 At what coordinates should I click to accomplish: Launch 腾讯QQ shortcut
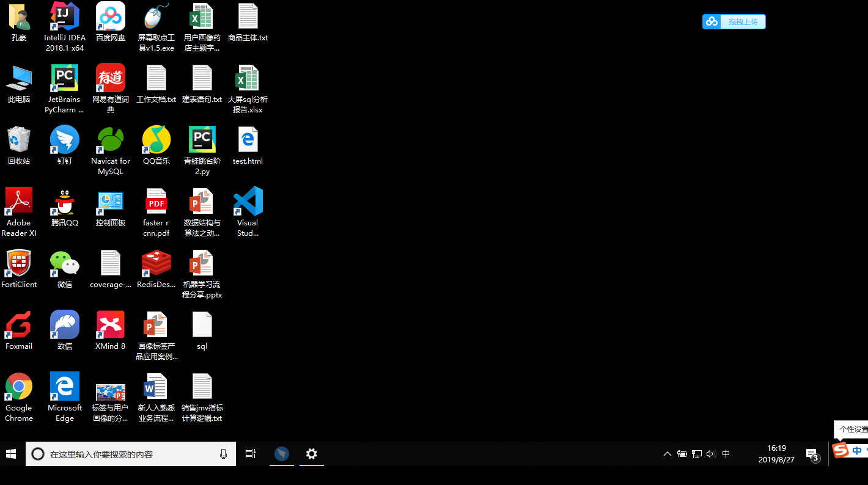click(65, 208)
